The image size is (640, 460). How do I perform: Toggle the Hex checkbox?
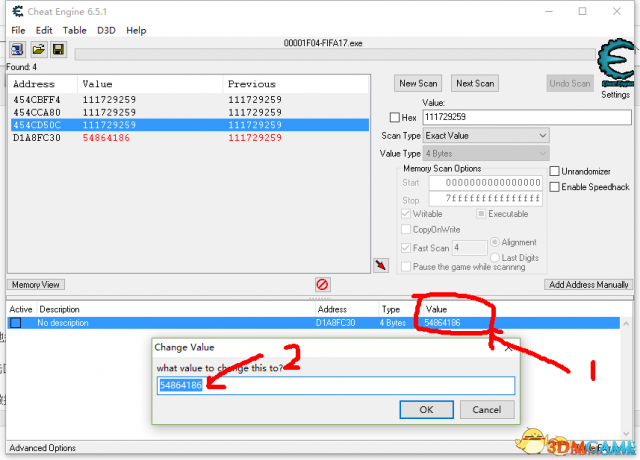(x=394, y=118)
